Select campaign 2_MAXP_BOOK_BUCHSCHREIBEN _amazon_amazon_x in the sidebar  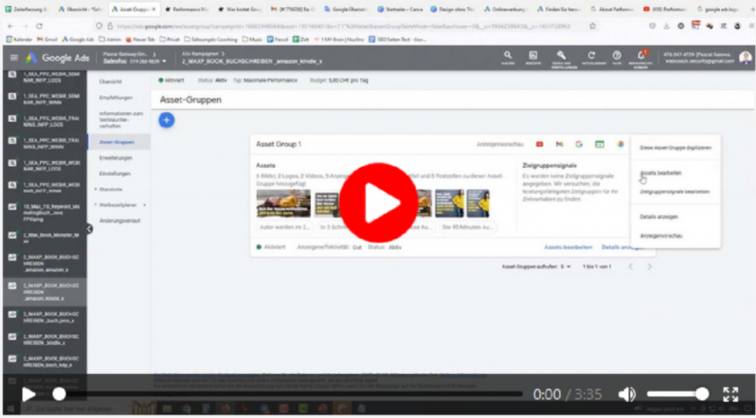click(44, 264)
